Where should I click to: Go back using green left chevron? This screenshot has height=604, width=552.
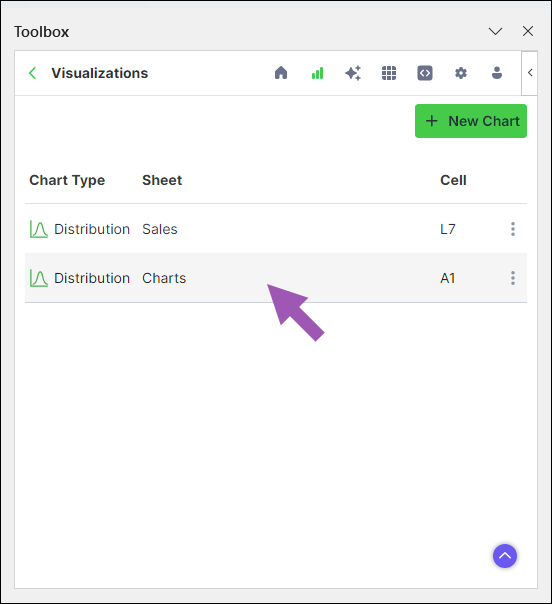click(33, 73)
